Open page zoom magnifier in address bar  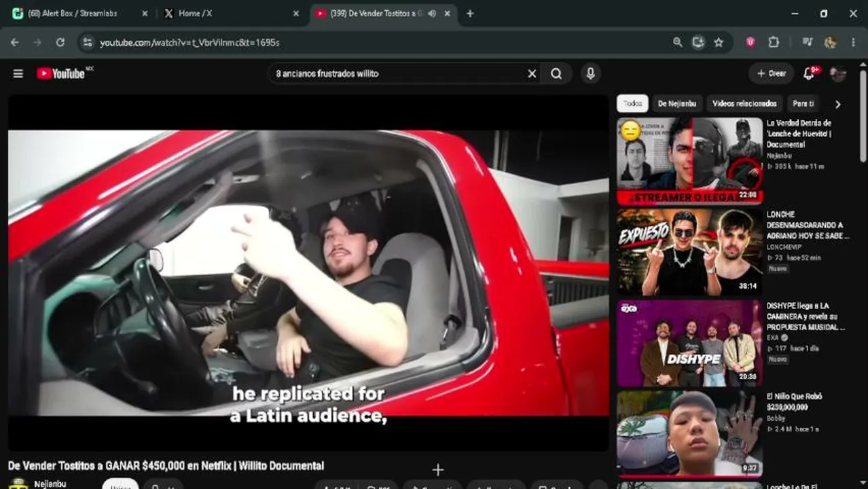(x=677, y=42)
